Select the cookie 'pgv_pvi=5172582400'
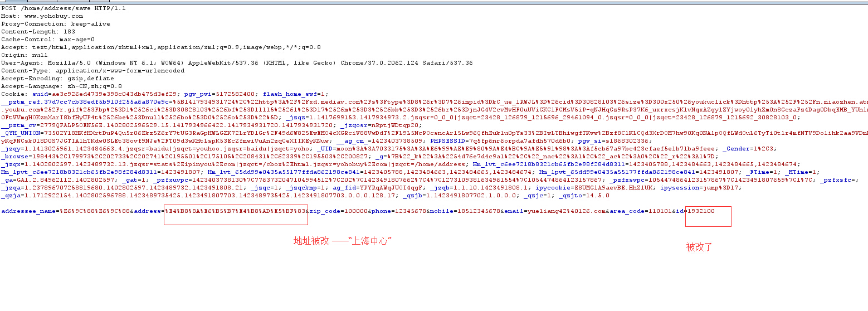868x311 pixels. [220, 94]
